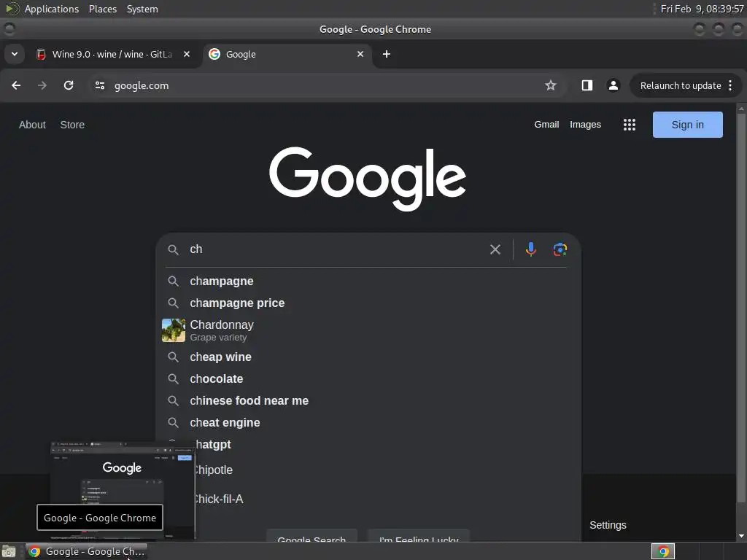Viewport: 747px width, 560px height.
Task: Open the Store link
Action: (x=72, y=125)
